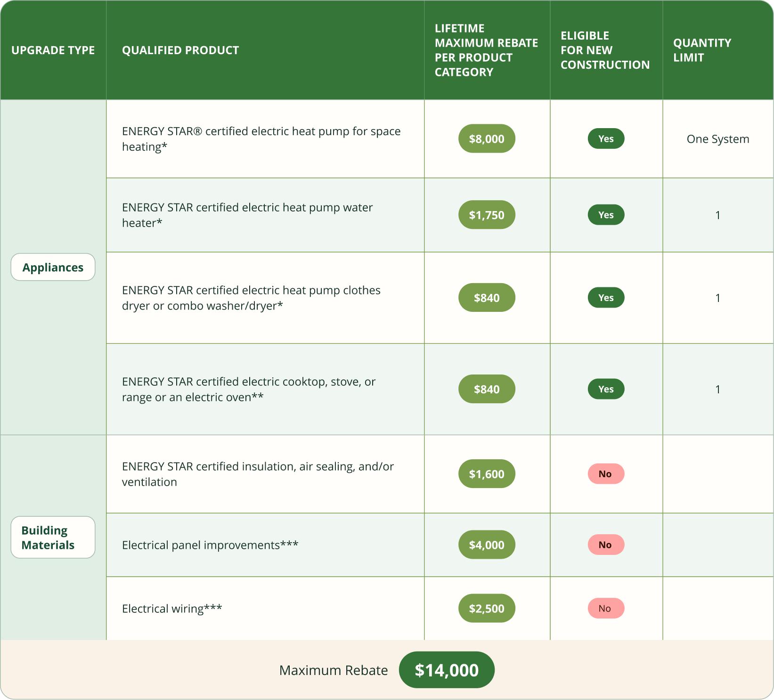This screenshot has width=774, height=700.
Task: Click the No badge for electrical panel
Action: 606,545
